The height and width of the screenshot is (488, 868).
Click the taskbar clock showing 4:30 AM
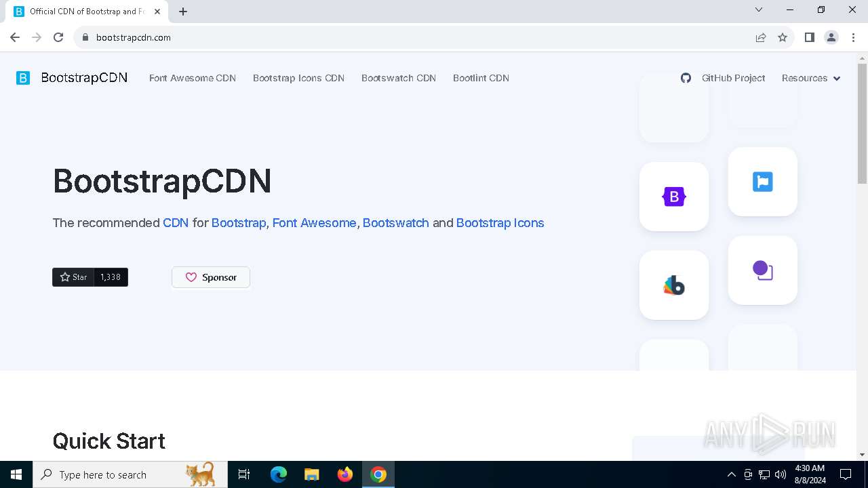point(809,474)
